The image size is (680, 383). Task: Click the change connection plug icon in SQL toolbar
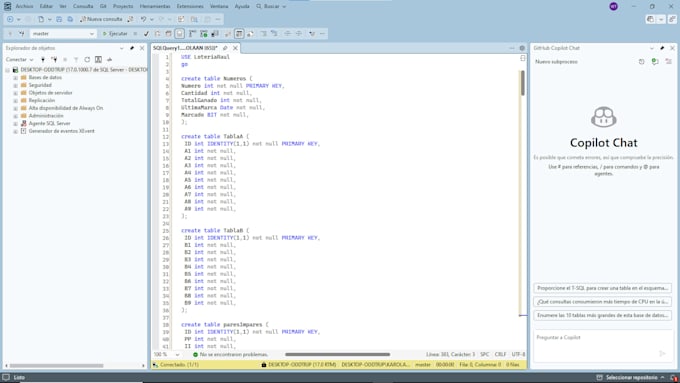(22, 33)
